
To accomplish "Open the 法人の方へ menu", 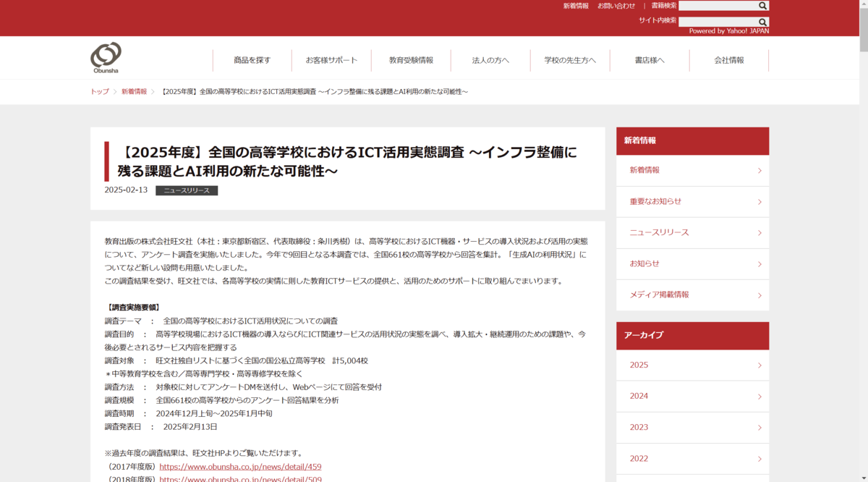I will pyautogui.click(x=490, y=60).
